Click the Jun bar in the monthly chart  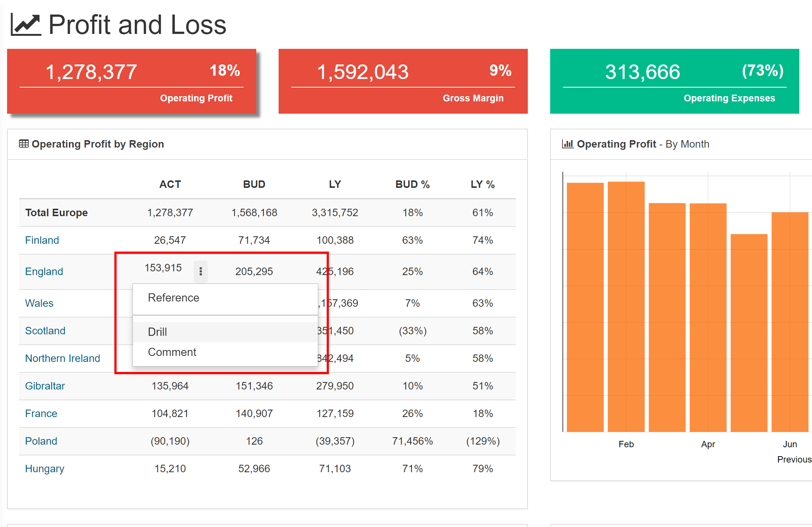click(790, 321)
